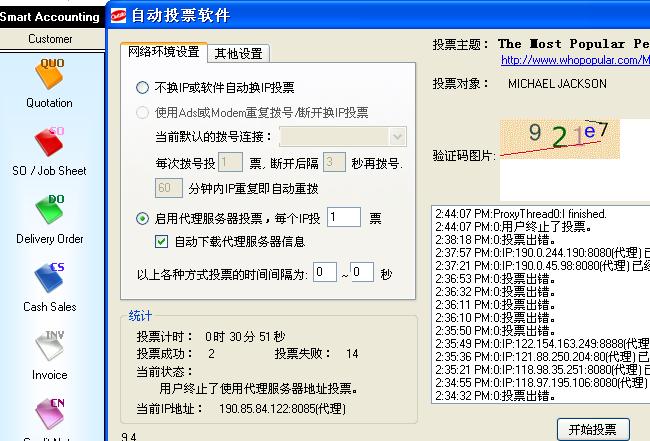Expand the 当前默认的拨号连接 dropdown

(x=397, y=136)
